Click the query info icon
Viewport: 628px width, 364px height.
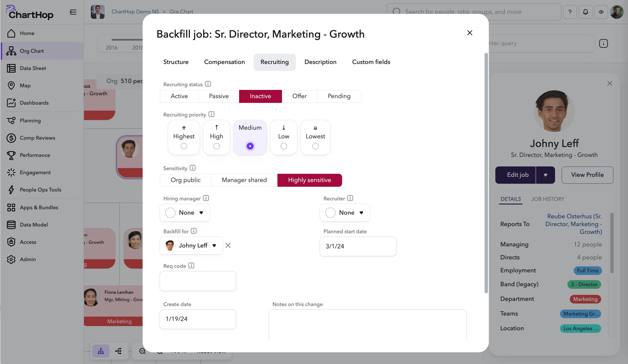coord(603,44)
